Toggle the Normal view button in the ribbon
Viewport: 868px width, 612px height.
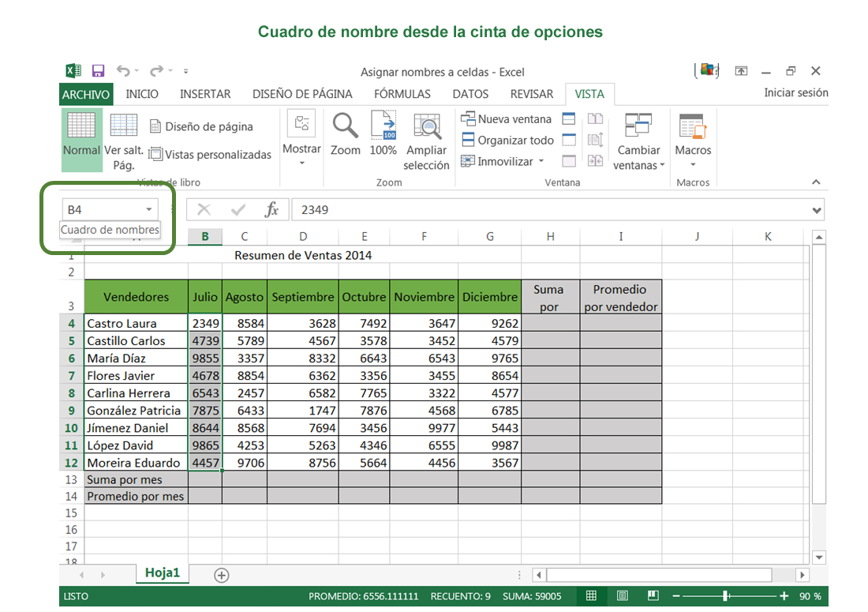pos(81,140)
